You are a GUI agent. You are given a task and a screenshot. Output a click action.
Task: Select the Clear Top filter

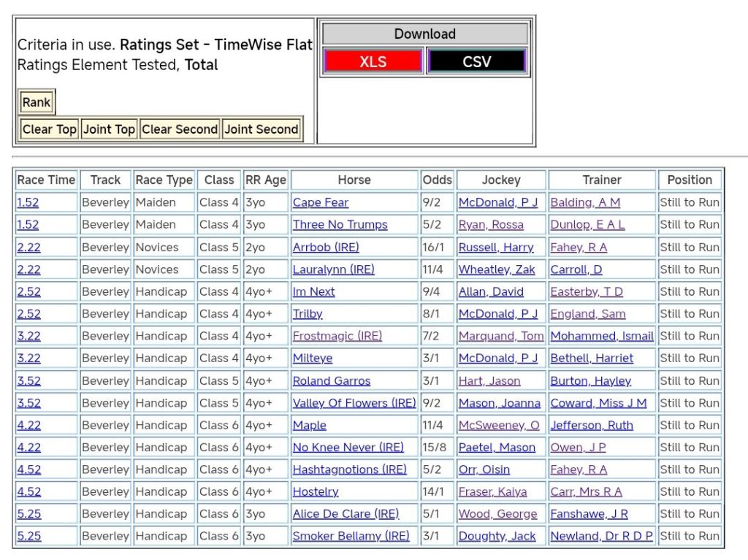tap(49, 129)
